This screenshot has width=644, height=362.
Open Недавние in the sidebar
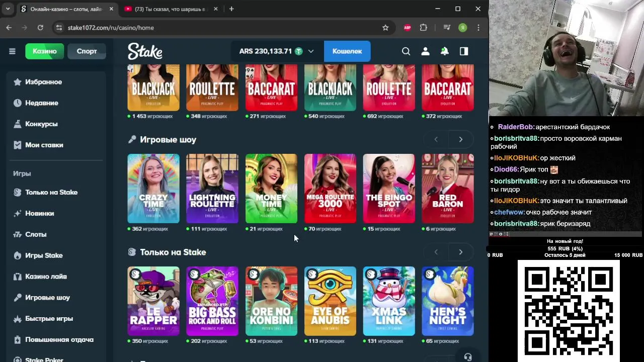pyautogui.click(x=57, y=103)
